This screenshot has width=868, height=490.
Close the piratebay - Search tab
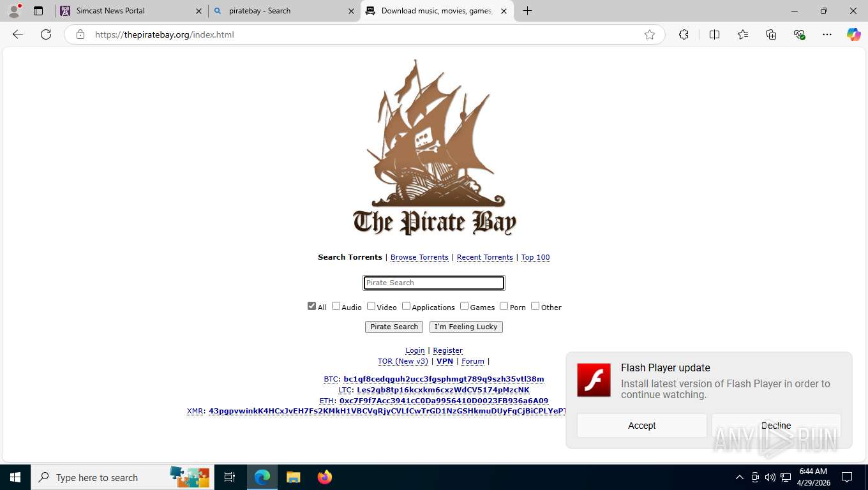pyautogui.click(x=351, y=11)
